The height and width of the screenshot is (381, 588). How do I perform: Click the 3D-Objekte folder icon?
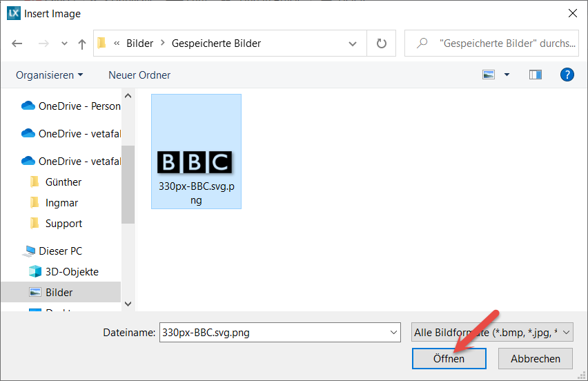coord(35,272)
